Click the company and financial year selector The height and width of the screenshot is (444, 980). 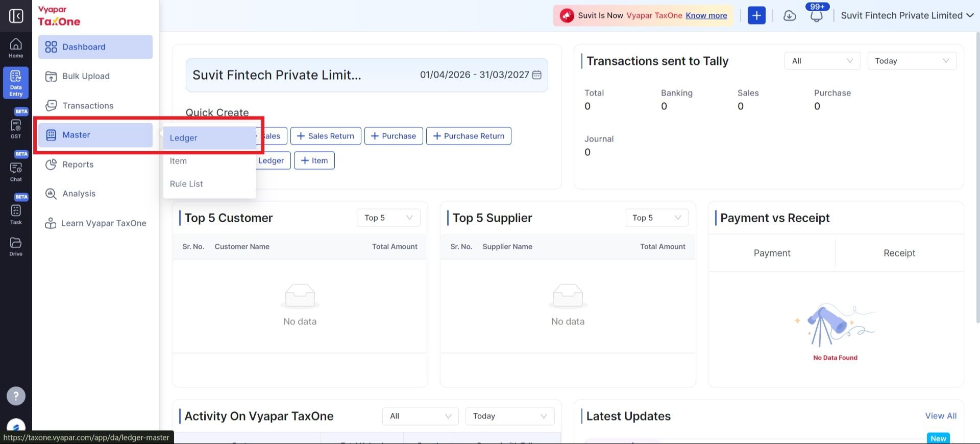pyautogui.click(x=367, y=75)
